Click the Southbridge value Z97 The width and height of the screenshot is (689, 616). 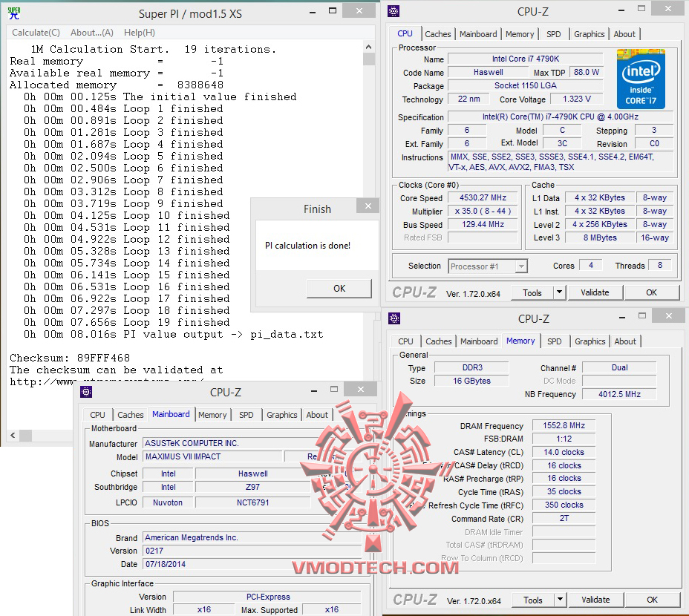(252, 487)
